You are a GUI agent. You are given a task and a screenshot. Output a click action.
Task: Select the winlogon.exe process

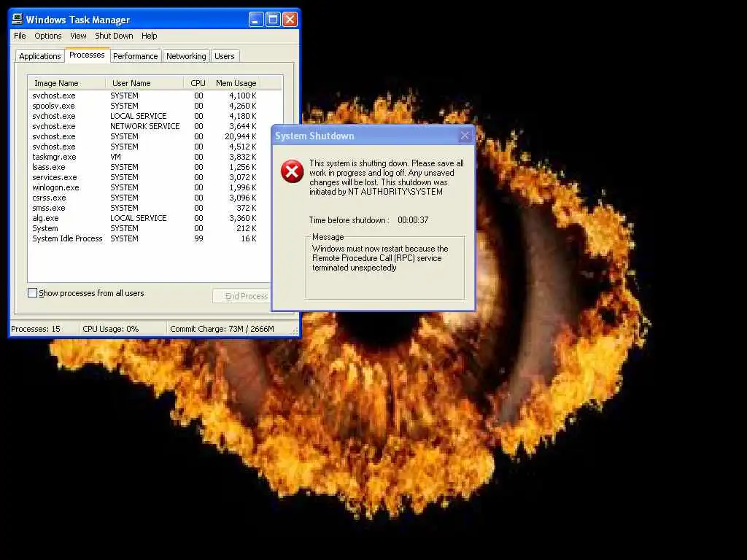(x=144, y=187)
